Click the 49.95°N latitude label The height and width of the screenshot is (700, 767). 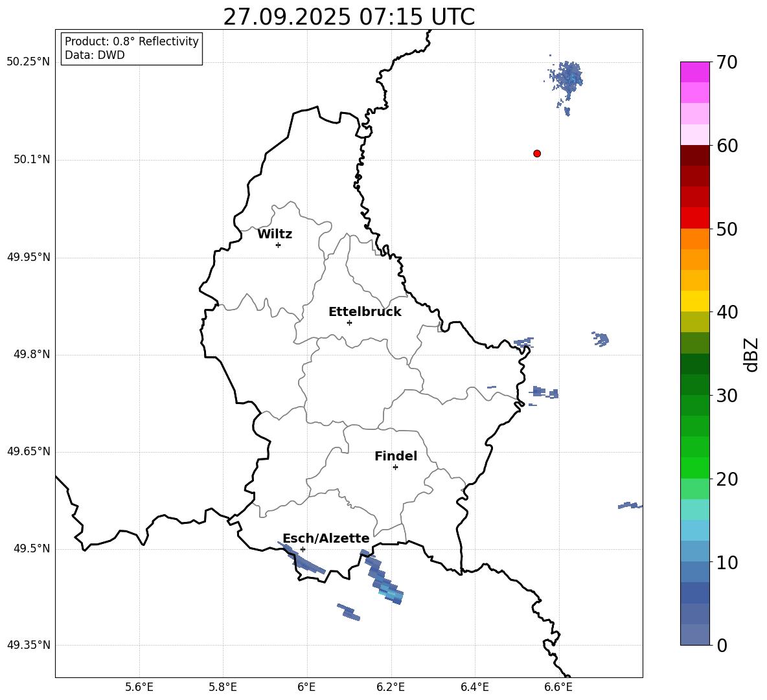29,257
